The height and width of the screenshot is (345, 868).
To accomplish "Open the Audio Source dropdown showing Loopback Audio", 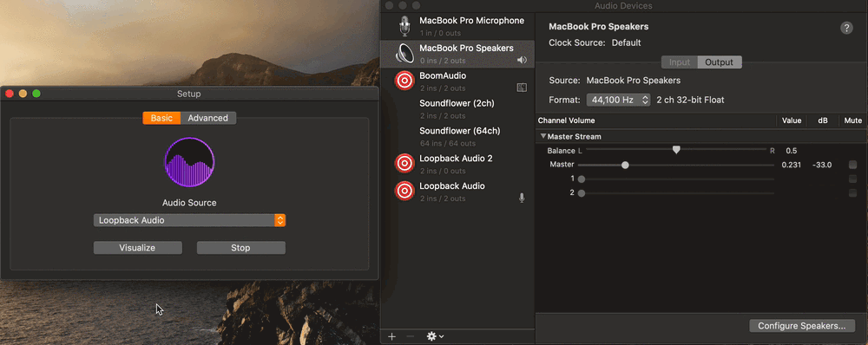I will coord(189,220).
